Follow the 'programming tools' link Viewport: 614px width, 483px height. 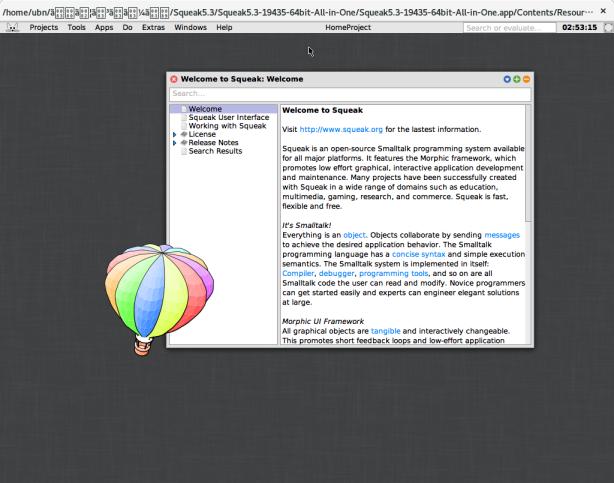point(394,273)
